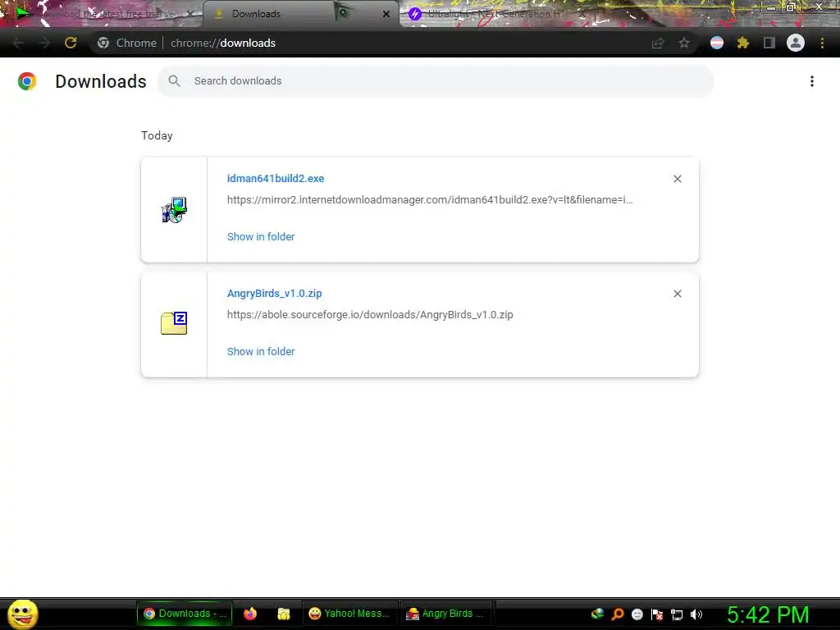Click the browser back arrow
This screenshot has width=840, height=630.
click(18, 43)
